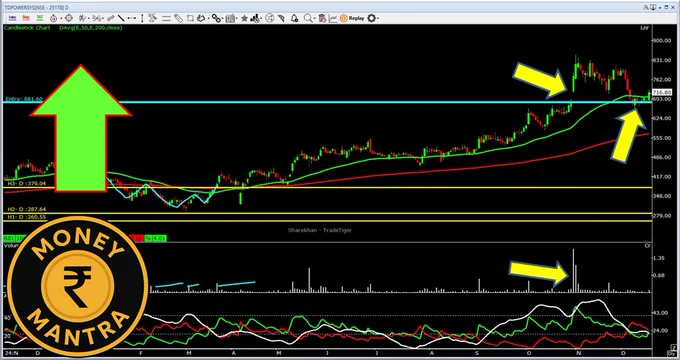Select the text annotation tool
Screen dimensions: 680x360
tap(153, 18)
